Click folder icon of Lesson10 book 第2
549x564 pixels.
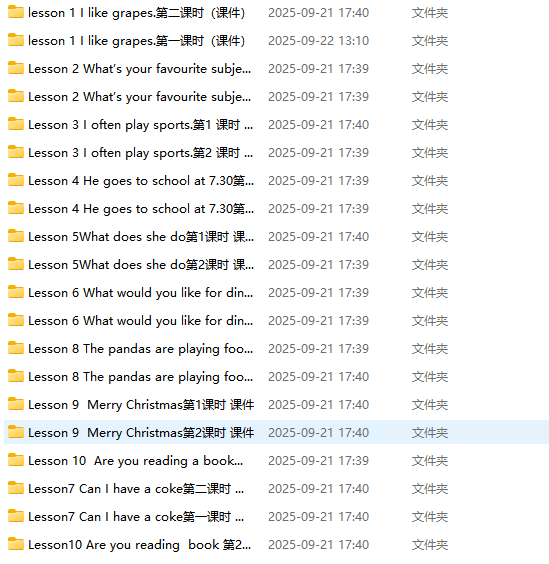click(x=16, y=544)
